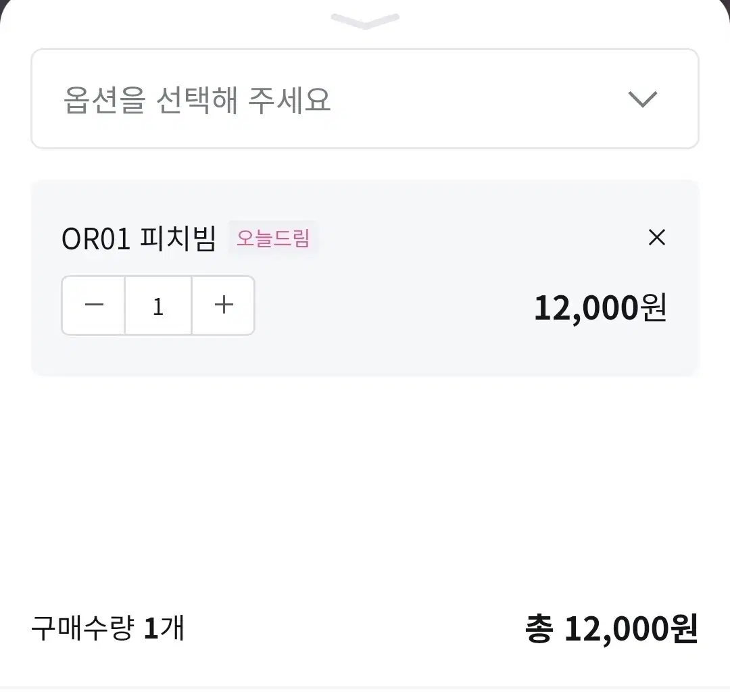
Task: Decrease quantity with the minus icon
Action: click(x=93, y=305)
